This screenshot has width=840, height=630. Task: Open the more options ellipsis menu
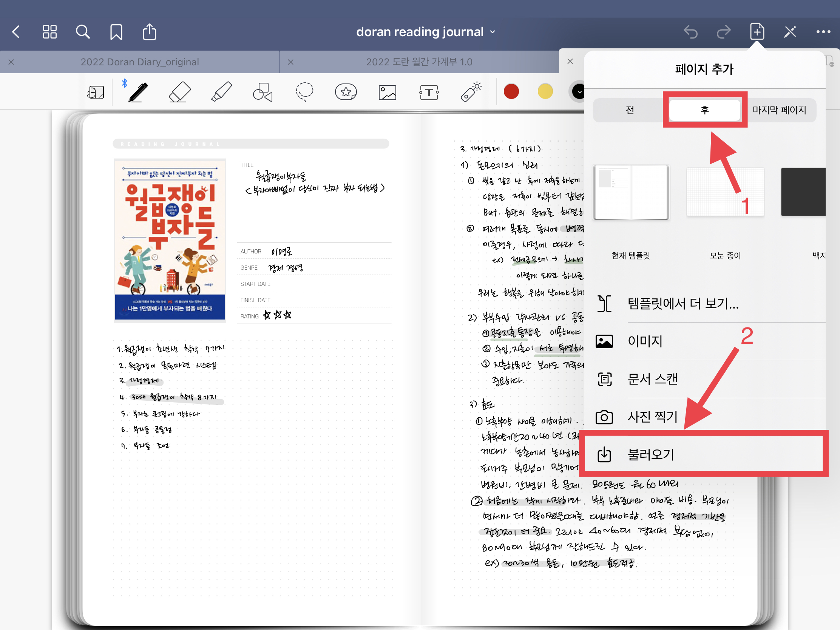(x=823, y=32)
